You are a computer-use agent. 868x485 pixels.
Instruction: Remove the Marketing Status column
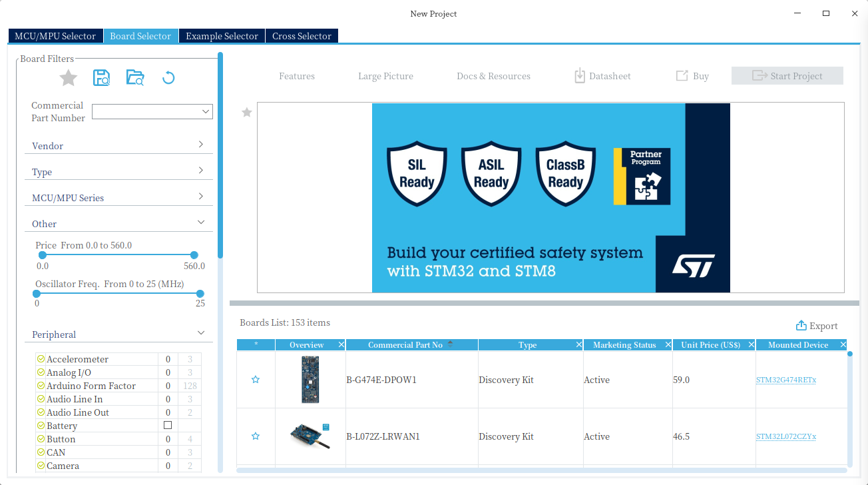point(668,344)
